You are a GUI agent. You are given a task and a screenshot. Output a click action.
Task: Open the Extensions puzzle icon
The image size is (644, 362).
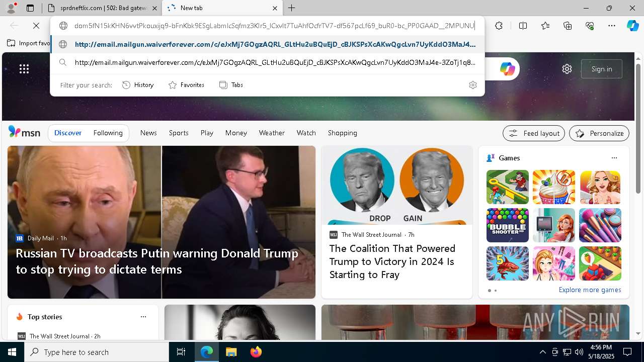(x=499, y=26)
